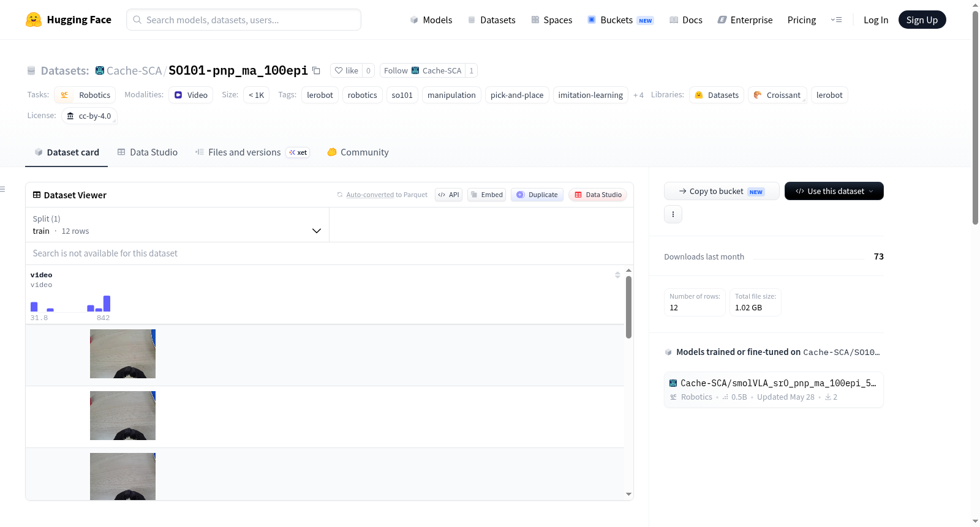Open the third video thumbnail row
This screenshot has width=980, height=527.
(123, 476)
